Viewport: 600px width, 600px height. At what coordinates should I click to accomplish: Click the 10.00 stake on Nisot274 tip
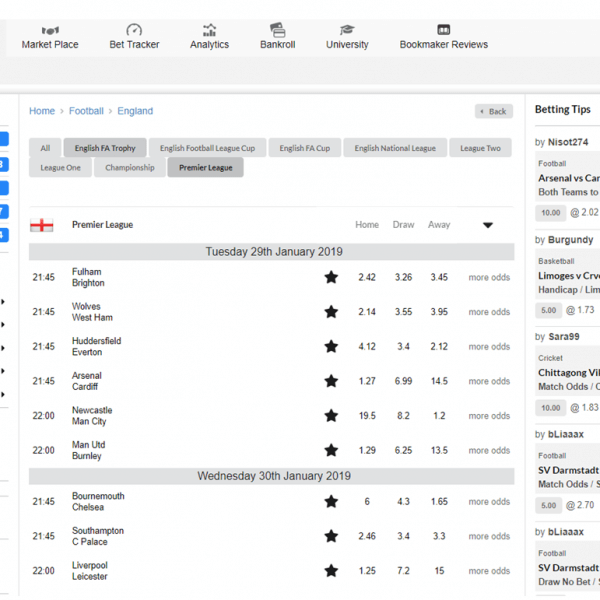pos(551,213)
